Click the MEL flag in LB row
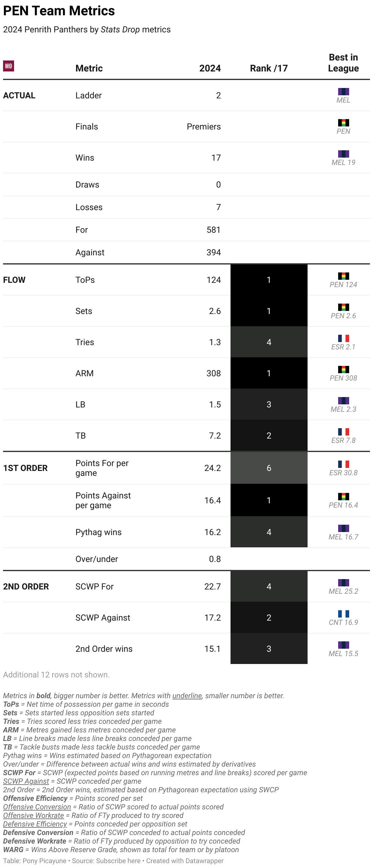The width and height of the screenshot is (373, 868). [343, 401]
